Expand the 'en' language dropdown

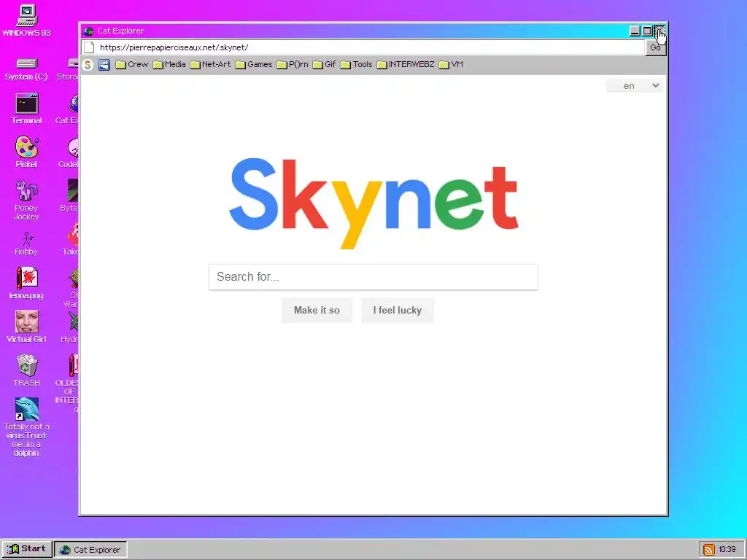coord(634,86)
